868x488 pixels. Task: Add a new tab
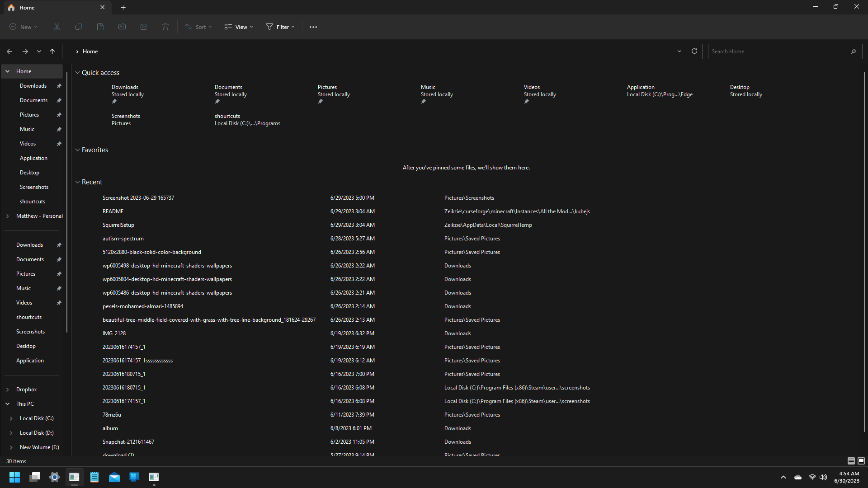click(123, 7)
